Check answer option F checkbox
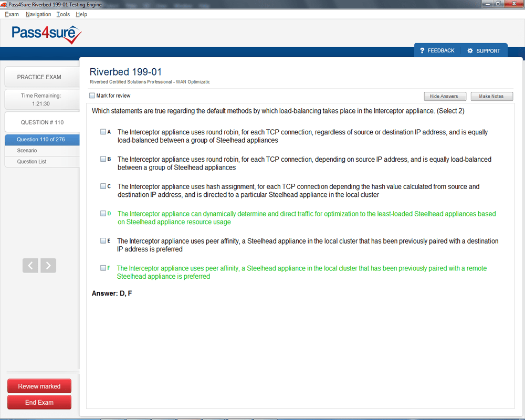 point(103,268)
